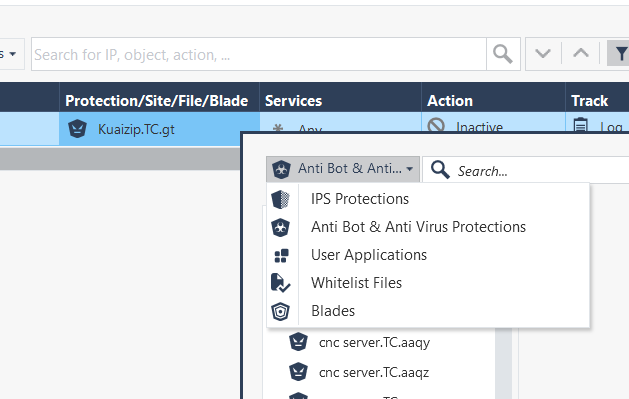Click Anti Bot & Anti Virus biohazard icon
The image size is (629, 399).
[280, 227]
